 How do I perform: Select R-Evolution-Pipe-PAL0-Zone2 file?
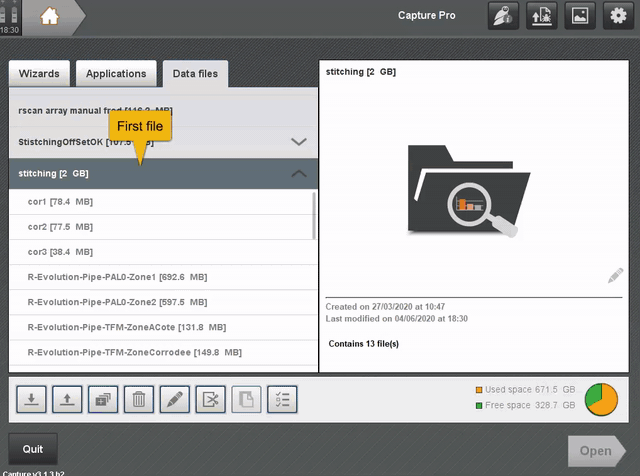point(163,302)
